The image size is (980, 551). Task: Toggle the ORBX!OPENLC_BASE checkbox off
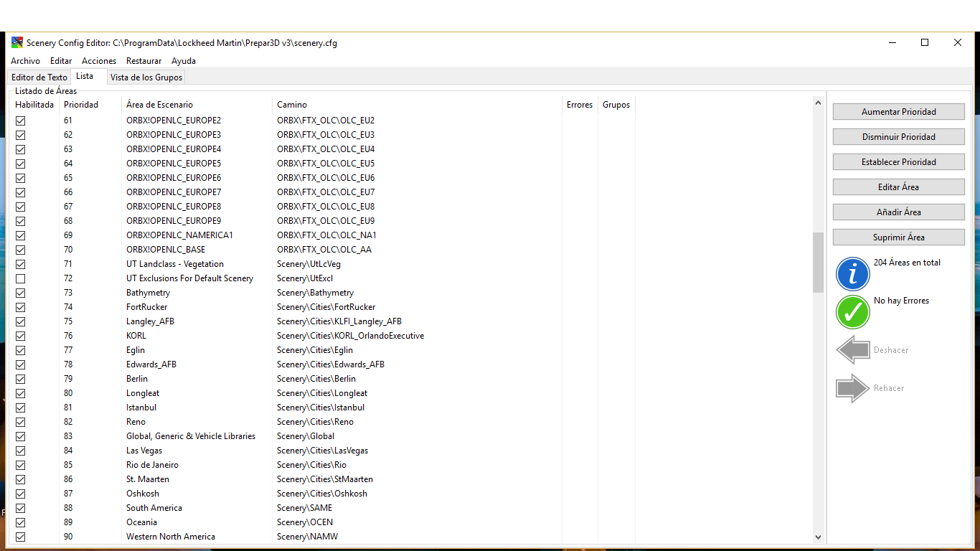coord(21,250)
